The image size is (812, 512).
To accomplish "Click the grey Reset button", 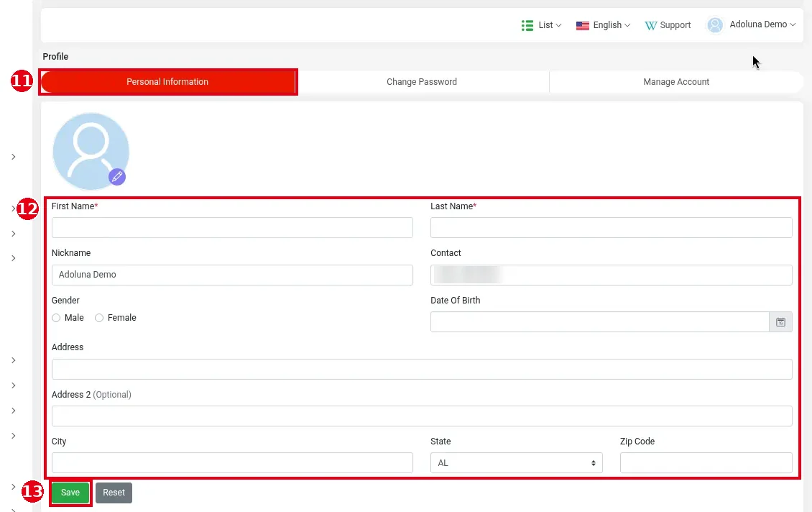I will [x=114, y=493].
